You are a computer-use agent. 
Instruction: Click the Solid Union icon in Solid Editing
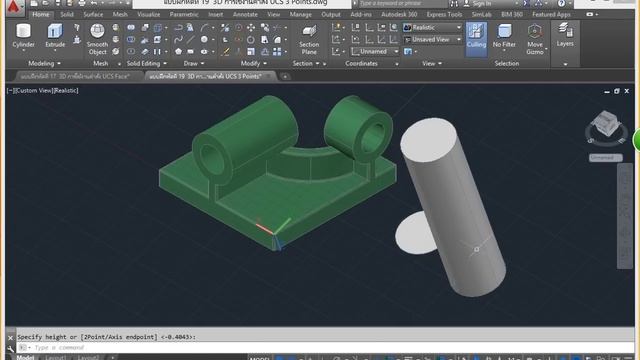pos(131,27)
